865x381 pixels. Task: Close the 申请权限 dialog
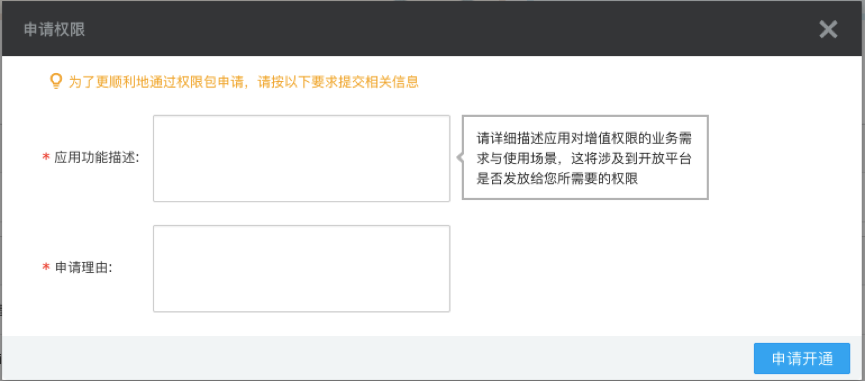pos(828,29)
